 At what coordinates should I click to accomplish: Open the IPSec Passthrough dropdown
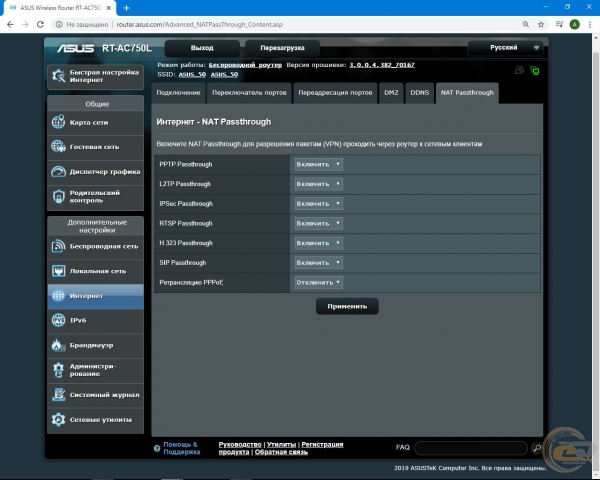point(318,203)
